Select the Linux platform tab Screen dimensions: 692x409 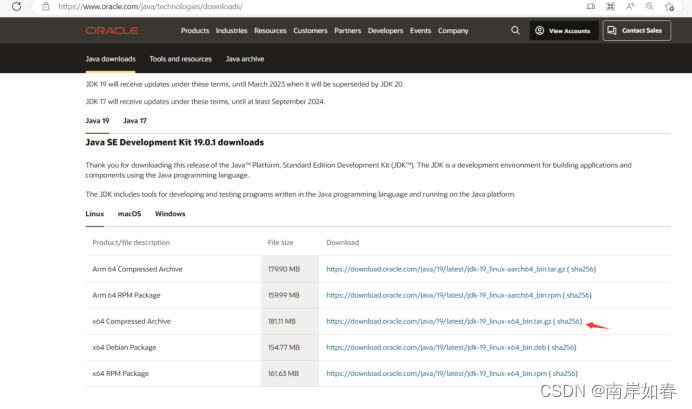point(94,214)
